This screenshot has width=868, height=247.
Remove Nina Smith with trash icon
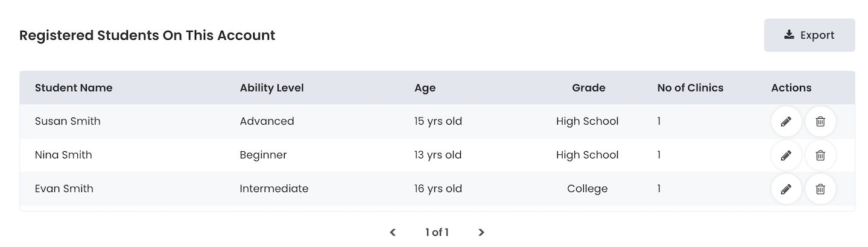820,155
